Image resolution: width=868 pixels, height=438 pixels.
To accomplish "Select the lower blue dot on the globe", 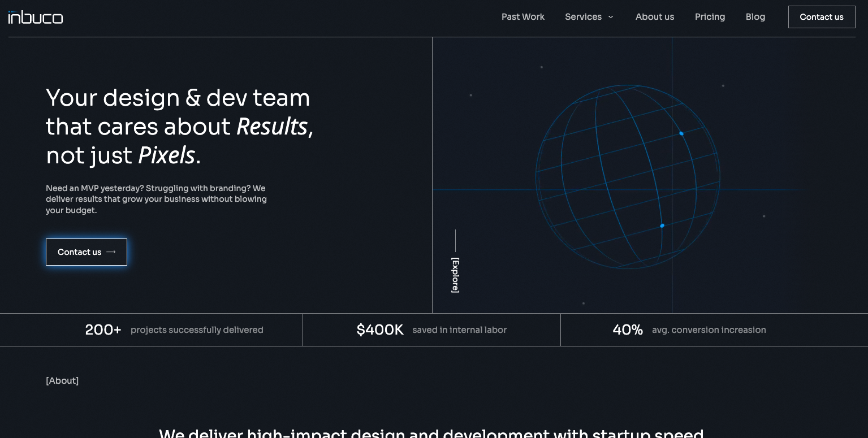I will click(x=662, y=225).
